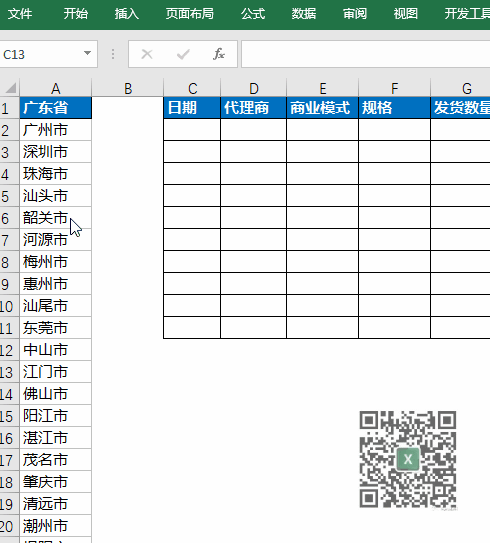Select column C header
This screenshot has height=543, width=490.
coord(192,88)
